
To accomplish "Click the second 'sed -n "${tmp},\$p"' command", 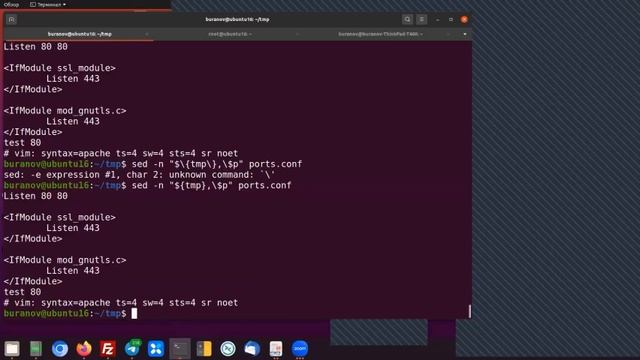I will [211, 185].
